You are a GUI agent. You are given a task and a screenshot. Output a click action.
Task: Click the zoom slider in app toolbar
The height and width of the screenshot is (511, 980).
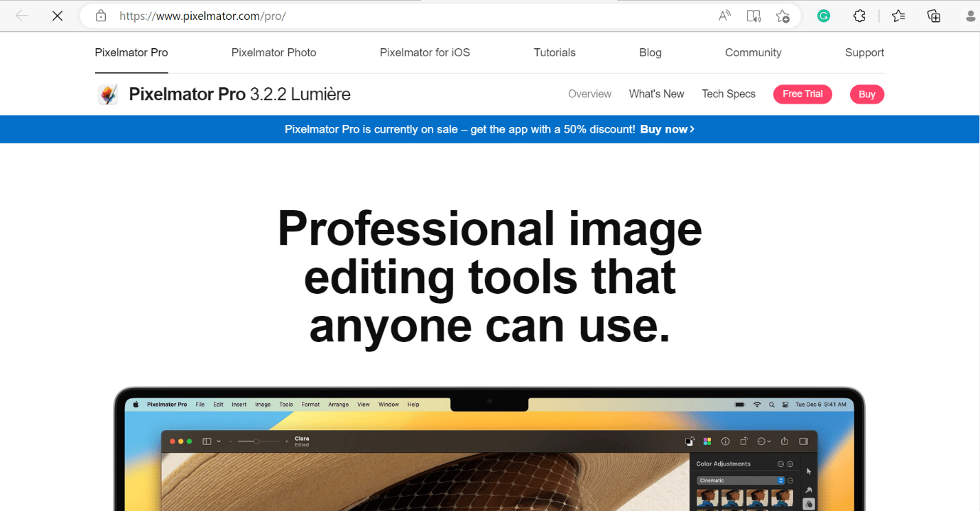258,441
